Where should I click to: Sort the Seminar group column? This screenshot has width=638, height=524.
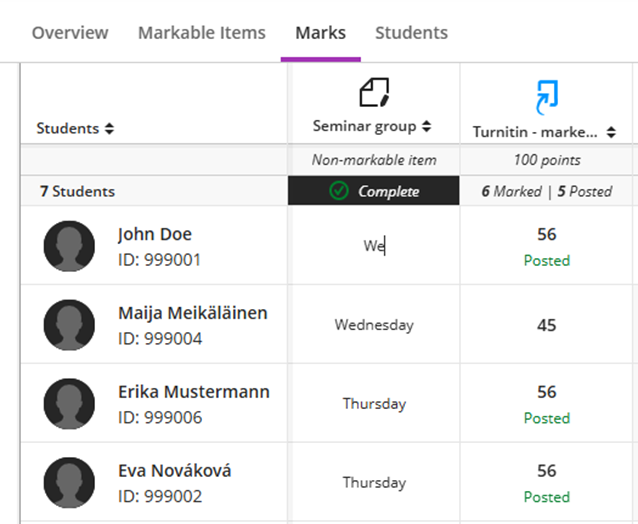tap(426, 127)
